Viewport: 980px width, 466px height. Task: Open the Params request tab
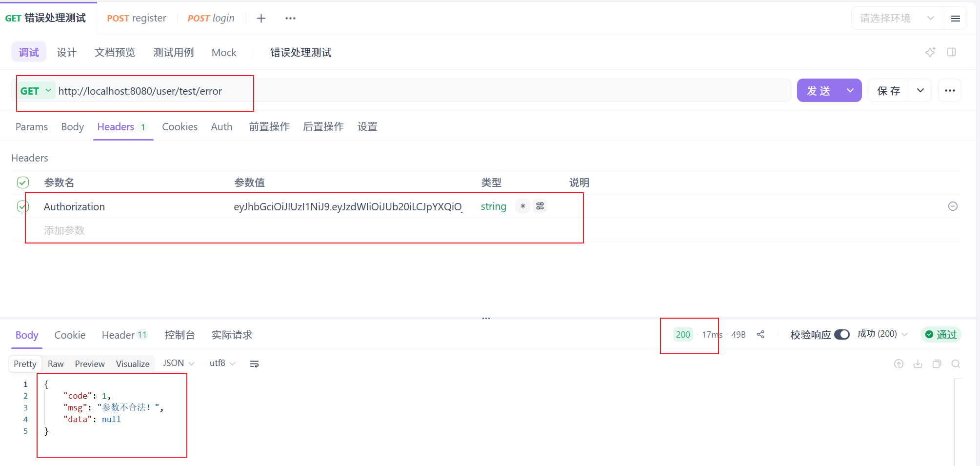32,127
